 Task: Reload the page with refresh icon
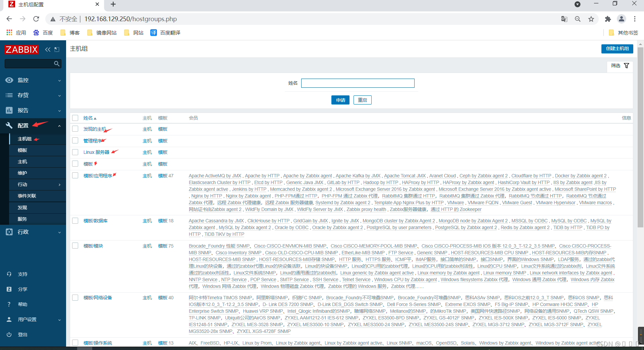[x=36, y=19]
